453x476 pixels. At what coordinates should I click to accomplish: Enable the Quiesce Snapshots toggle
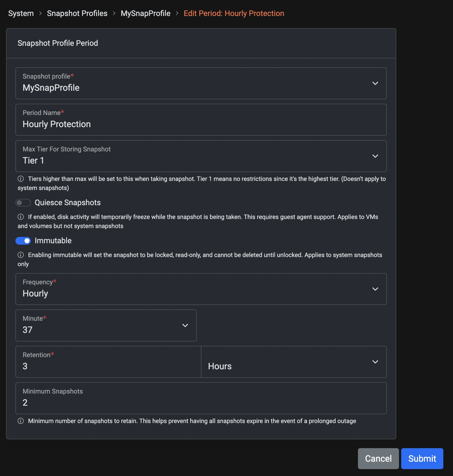(x=23, y=202)
